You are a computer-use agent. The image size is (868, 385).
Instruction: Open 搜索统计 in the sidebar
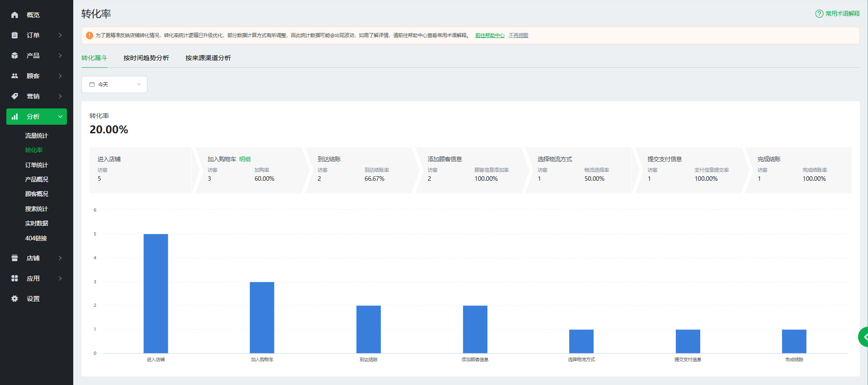click(x=36, y=209)
